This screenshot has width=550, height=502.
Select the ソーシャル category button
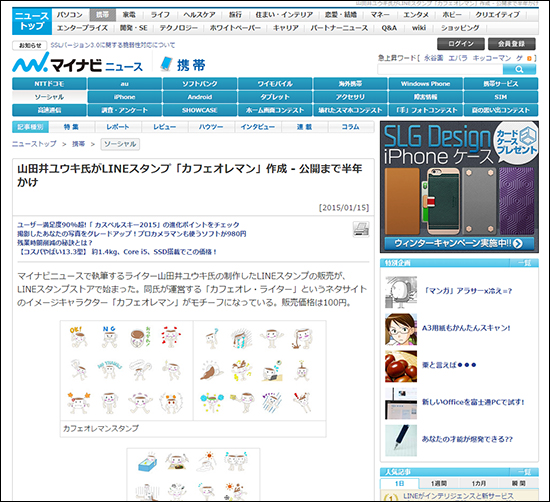click(49, 97)
